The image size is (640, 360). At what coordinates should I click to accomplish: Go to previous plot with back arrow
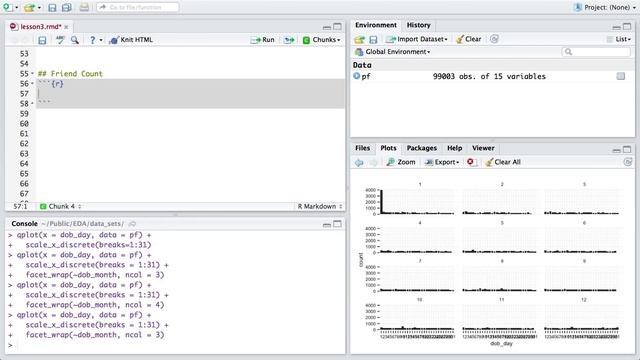[359, 162]
